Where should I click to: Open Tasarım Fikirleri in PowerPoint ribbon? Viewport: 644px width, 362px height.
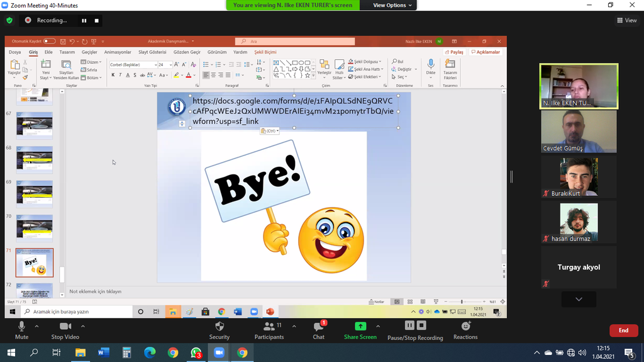(x=450, y=69)
